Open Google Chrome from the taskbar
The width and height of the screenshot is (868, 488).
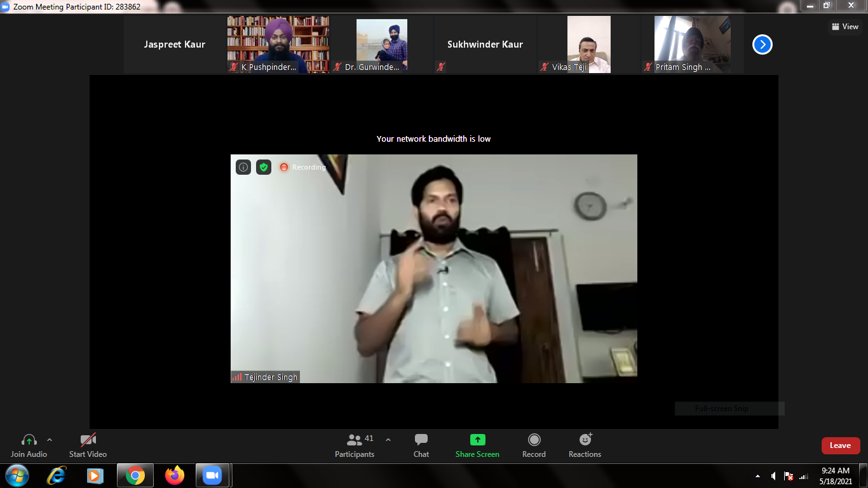[x=135, y=475]
